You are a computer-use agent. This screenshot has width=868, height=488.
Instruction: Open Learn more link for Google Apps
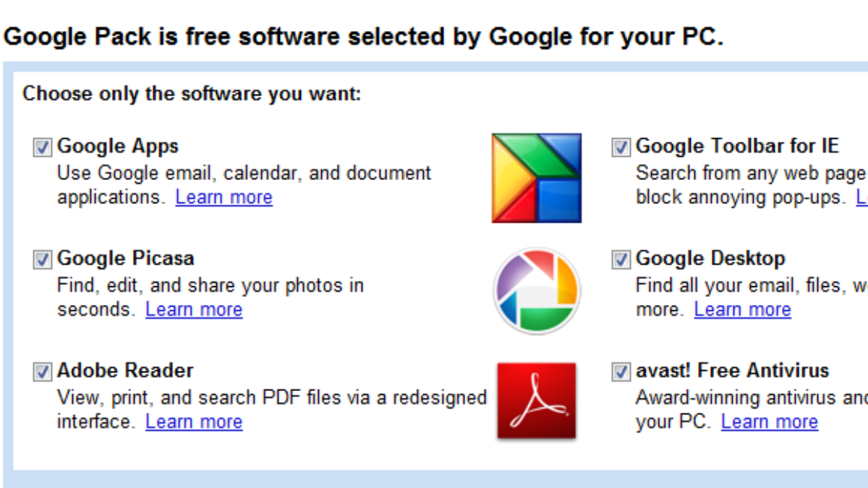(x=224, y=197)
